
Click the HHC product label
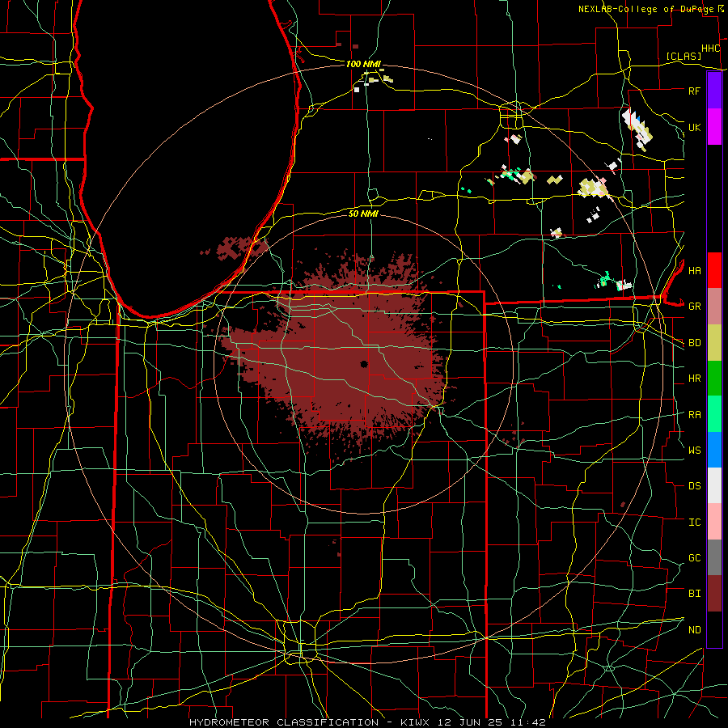pos(711,49)
